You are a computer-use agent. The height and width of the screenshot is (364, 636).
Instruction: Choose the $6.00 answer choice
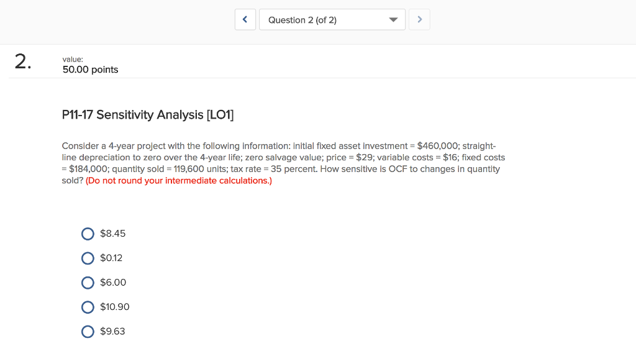click(88, 282)
